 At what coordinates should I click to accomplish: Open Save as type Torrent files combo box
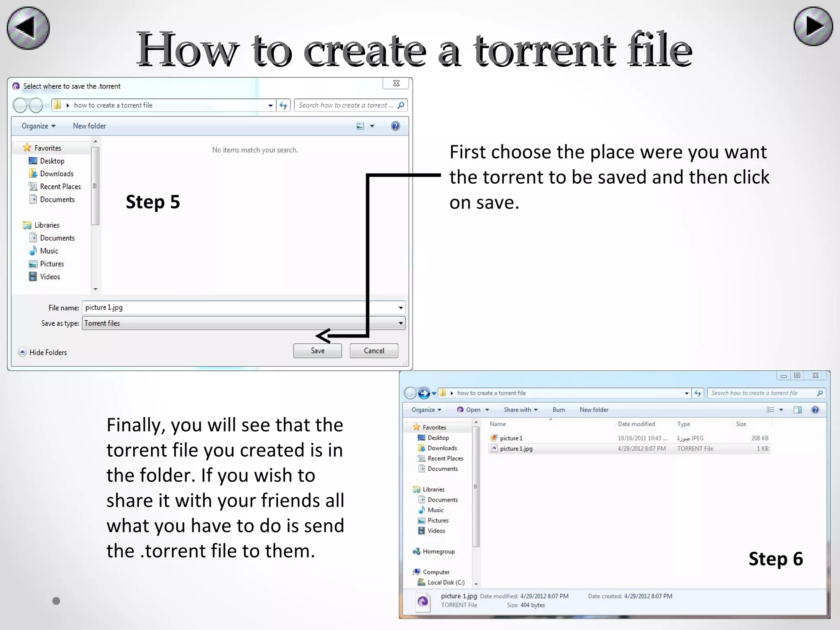(244, 323)
